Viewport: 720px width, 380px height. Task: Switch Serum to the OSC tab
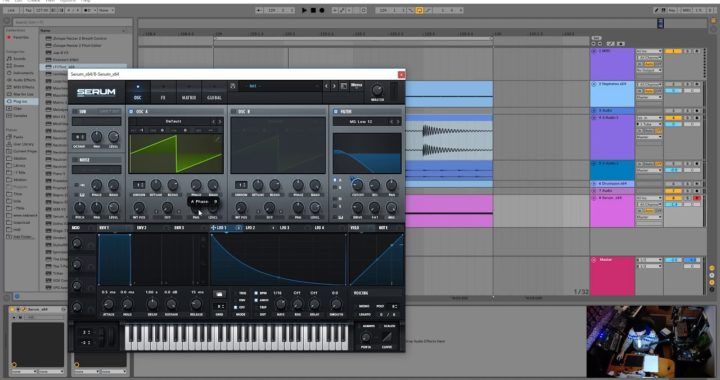tap(137, 92)
